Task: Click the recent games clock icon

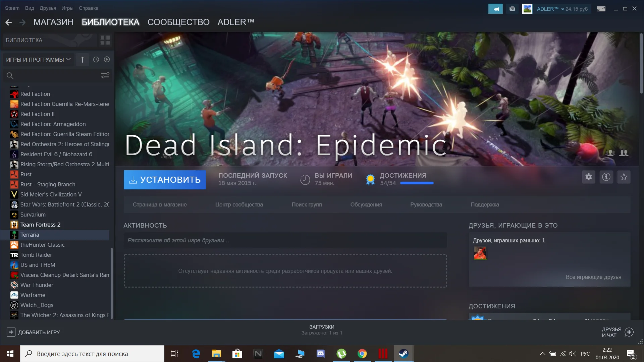Action: [96, 59]
